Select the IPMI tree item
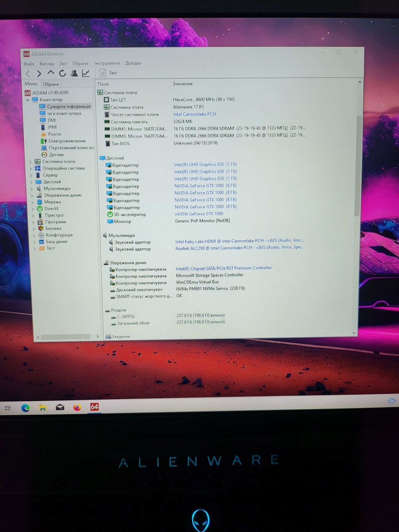The height and width of the screenshot is (532, 399). coord(49,127)
